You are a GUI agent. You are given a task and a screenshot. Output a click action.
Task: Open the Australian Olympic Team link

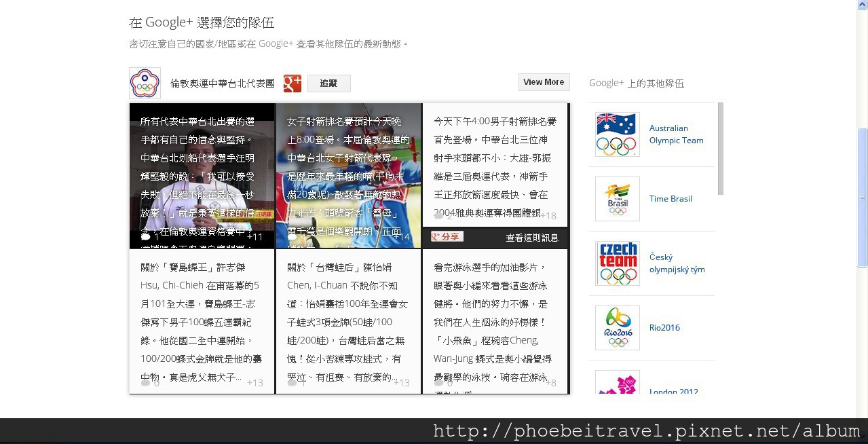click(676, 134)
